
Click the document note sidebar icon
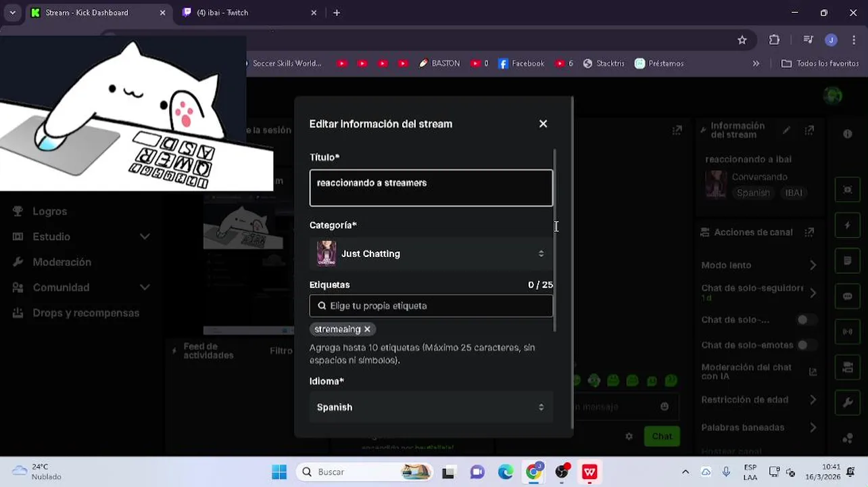[848, 260]
